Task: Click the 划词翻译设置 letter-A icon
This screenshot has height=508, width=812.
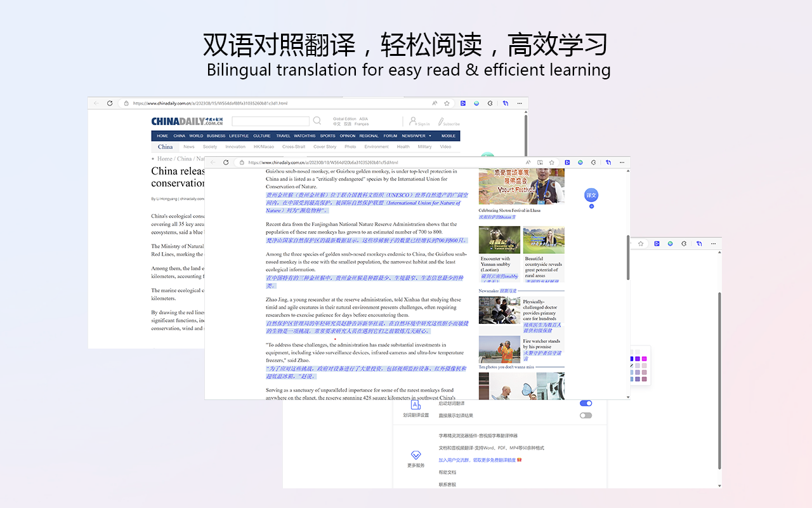Action: coord(415,404)
